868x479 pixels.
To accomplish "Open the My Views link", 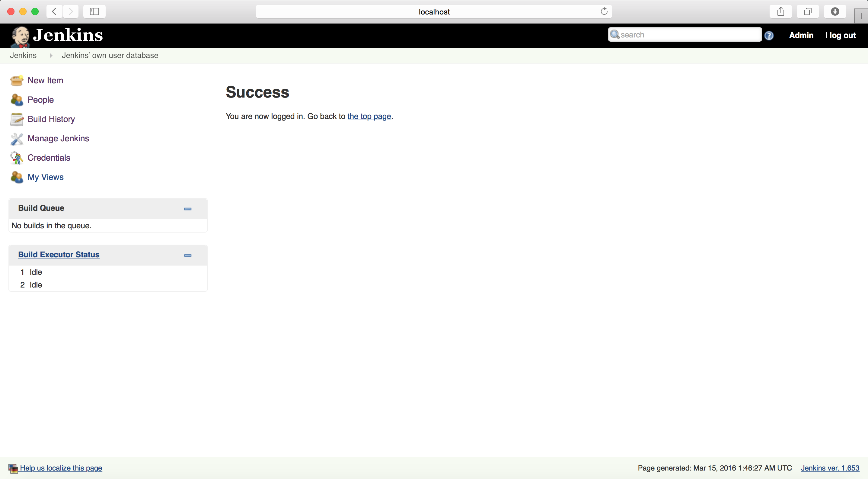I will point(46,177).
